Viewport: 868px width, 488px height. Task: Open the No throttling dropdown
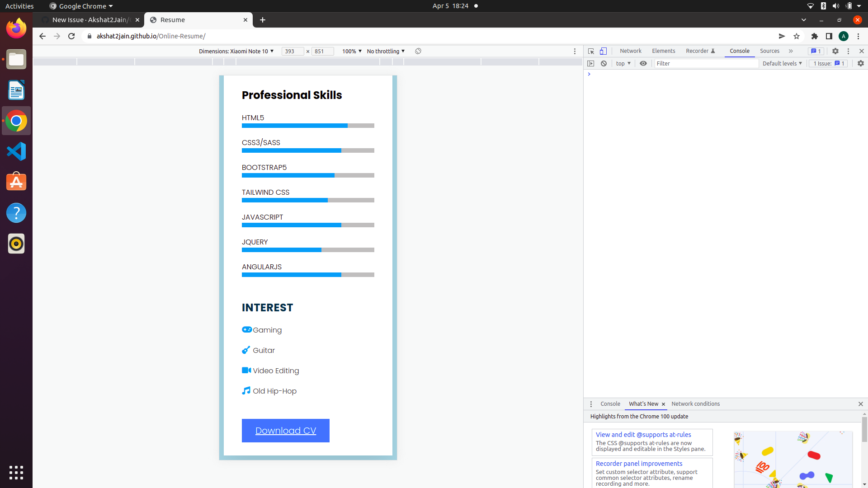[x=385, y=51]
